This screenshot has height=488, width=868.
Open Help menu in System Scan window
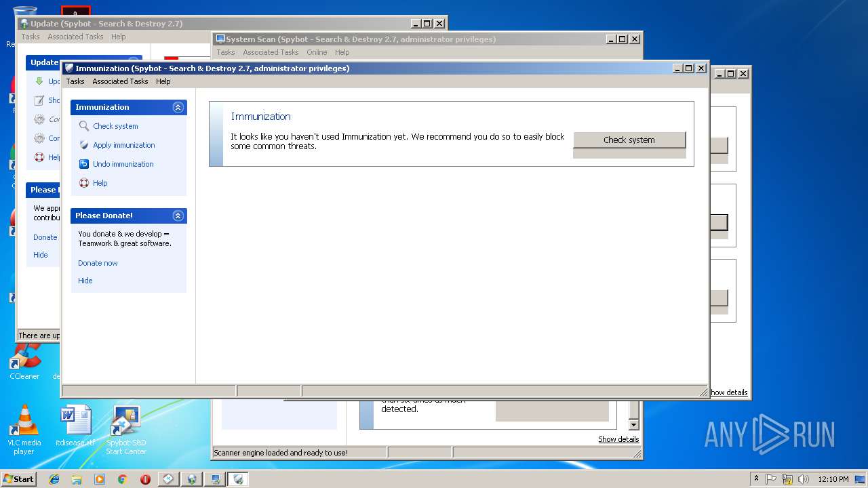point(342,52)
